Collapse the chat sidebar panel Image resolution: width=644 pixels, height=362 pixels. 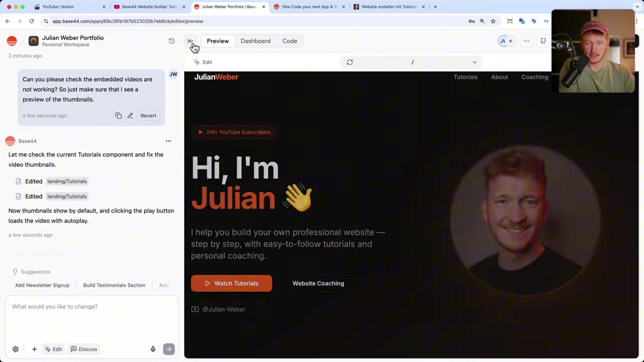pyautogui.click(x=190, y=41)
